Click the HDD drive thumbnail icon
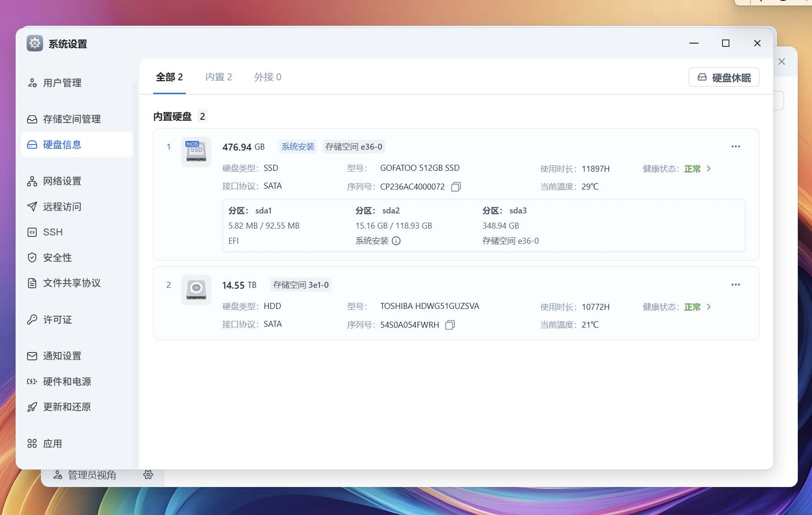This screenshot has width=812, height=515. point(196,290)
